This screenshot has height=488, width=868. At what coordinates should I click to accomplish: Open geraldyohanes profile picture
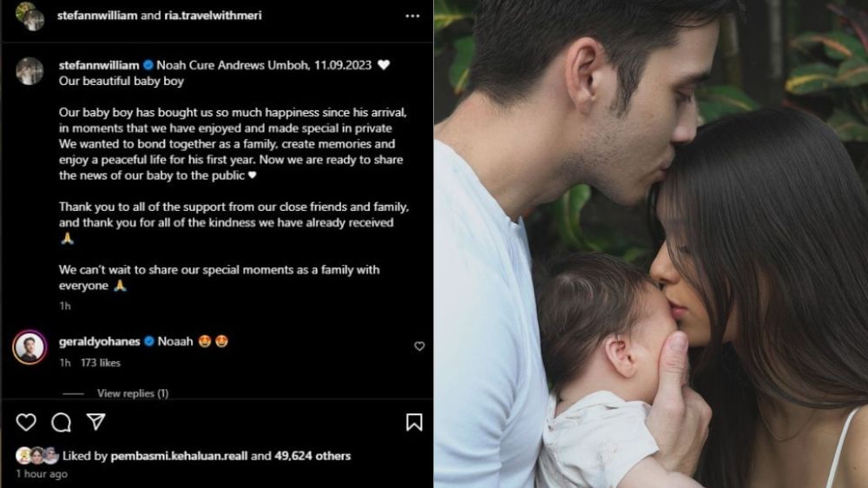coord(30,347)
